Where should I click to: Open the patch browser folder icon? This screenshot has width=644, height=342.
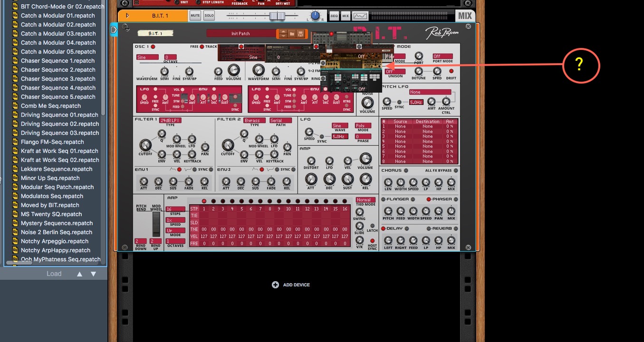[292, 34]
